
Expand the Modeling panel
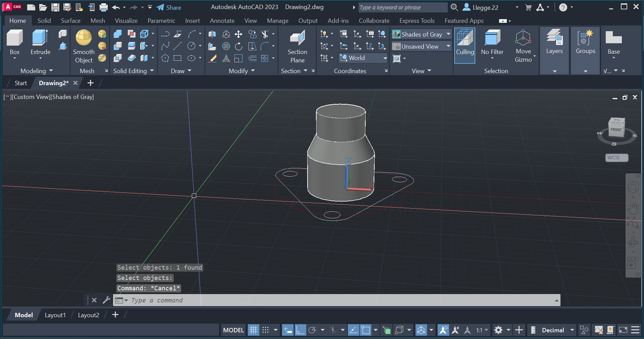point(37,71)
